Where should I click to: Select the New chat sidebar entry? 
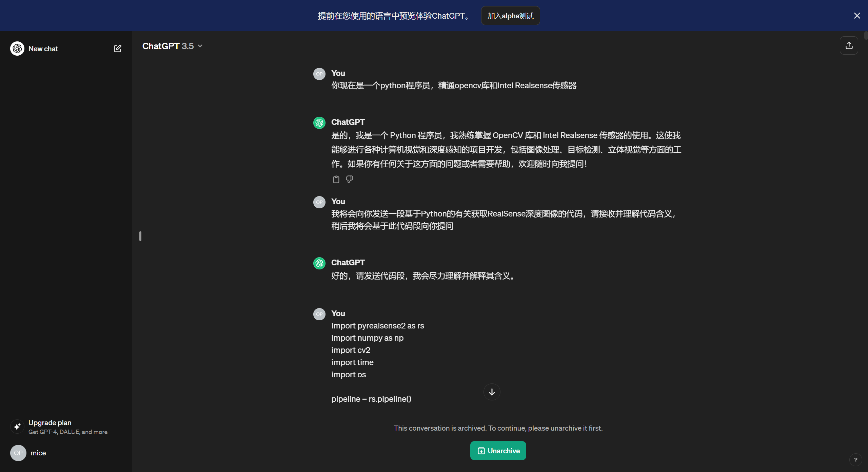pyautogui.click(x=43, y=49)
